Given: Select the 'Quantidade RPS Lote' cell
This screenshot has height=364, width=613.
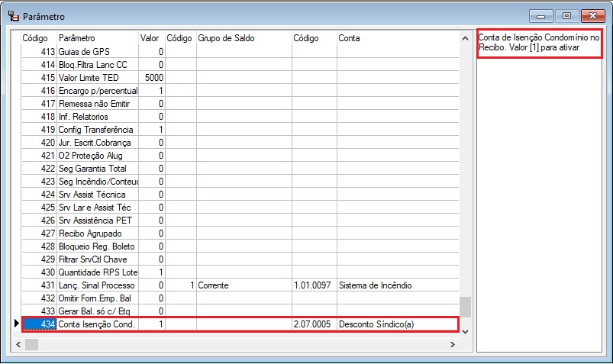Looking at the screenshot, I should tap(98, 272).
